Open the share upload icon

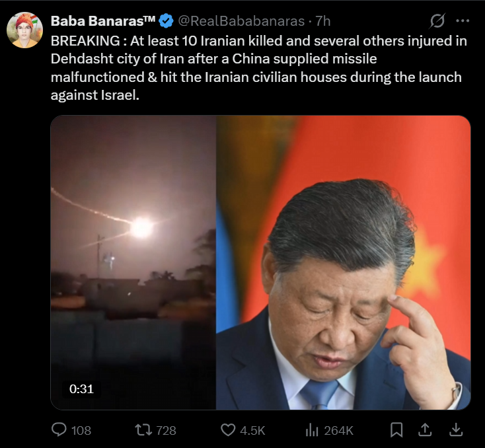(x=425, y=429)
